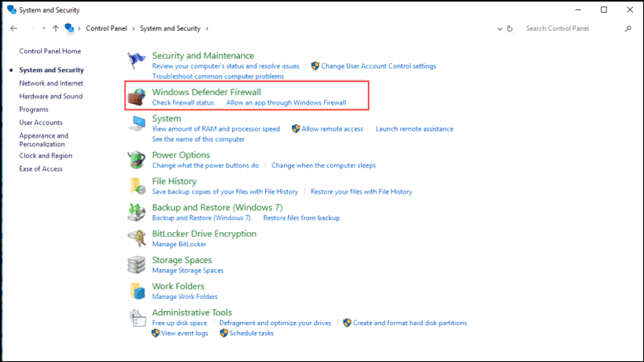
Task: Open Hardware and Sound category
Action: pyautogui.click(x=50, y=96)
